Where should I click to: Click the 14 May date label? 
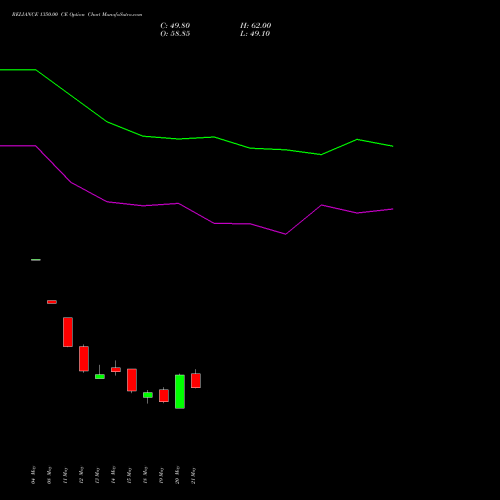point(113,475)
